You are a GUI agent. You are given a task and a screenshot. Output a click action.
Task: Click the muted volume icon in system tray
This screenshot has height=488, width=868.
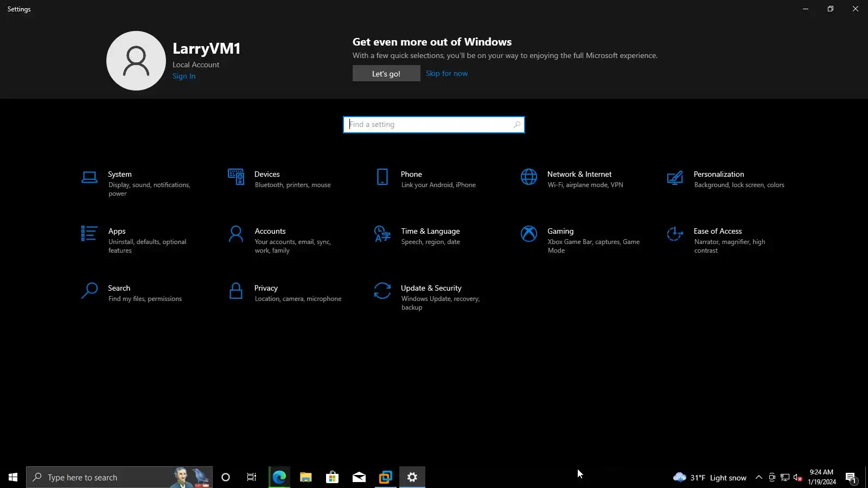click(798, 477)
